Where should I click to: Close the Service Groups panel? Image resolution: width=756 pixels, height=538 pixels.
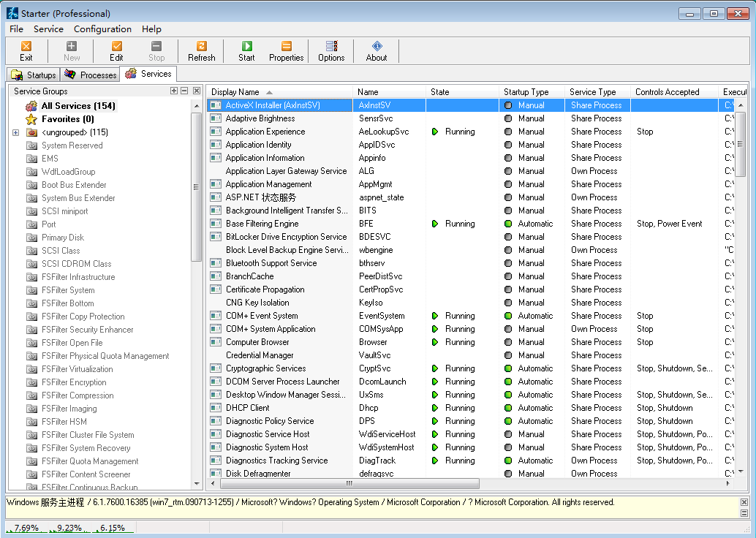197,91
